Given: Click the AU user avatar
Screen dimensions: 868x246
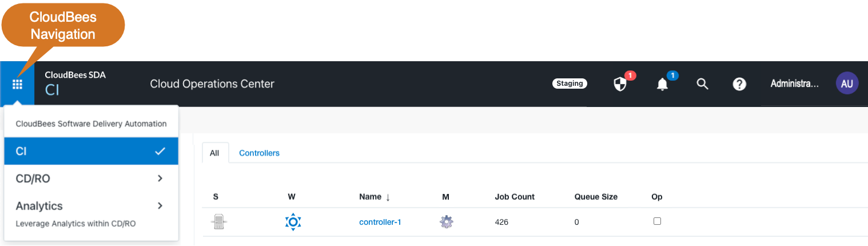Looking at the screenshot, I should point(847,84).
